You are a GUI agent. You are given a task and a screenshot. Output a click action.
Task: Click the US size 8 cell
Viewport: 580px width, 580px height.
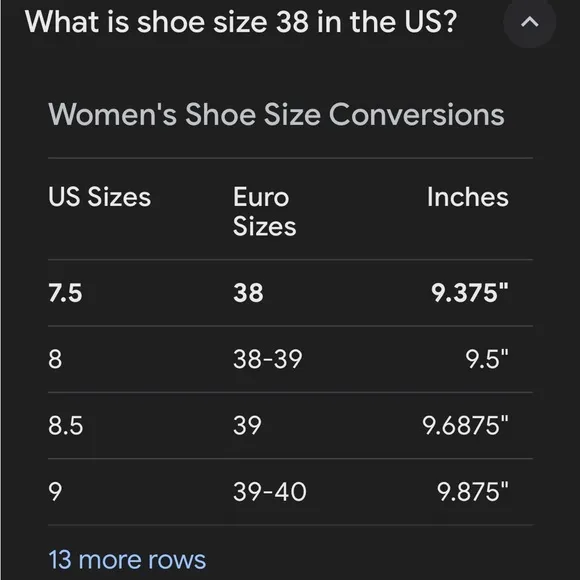point(55,359)
